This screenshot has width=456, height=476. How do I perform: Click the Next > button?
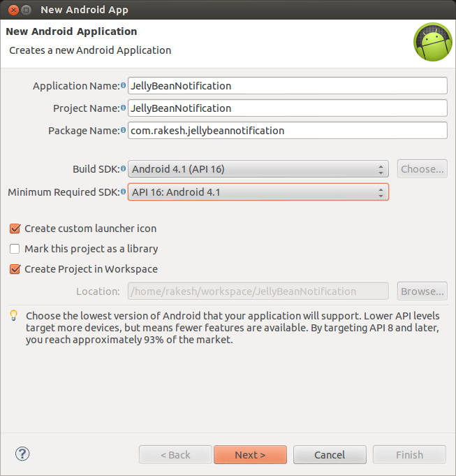(250, 455)
